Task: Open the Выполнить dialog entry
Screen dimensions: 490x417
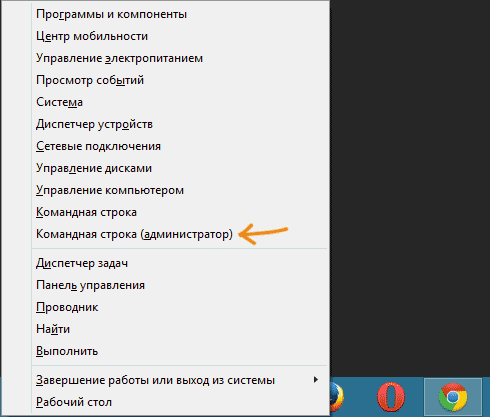Action: [x=180, y=351]
